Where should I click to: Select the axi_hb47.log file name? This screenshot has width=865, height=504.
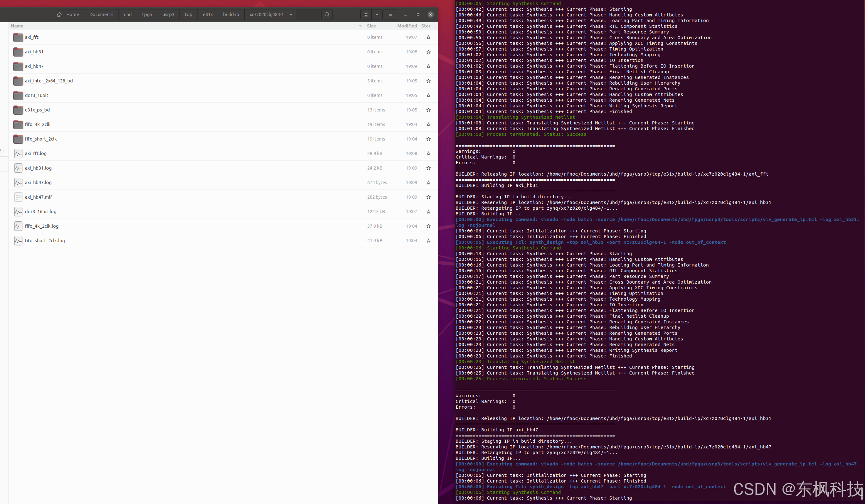(38, 183)
